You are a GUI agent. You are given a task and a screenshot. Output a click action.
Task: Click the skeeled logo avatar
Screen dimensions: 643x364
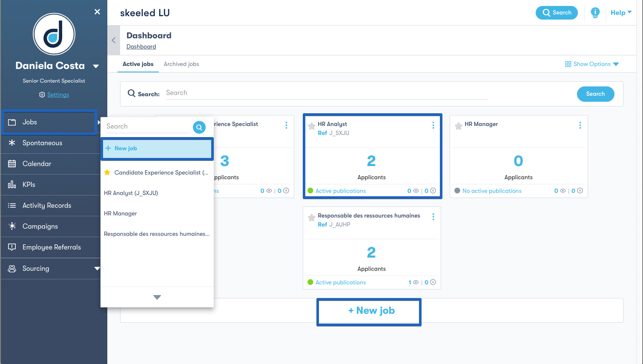[54, 34]
